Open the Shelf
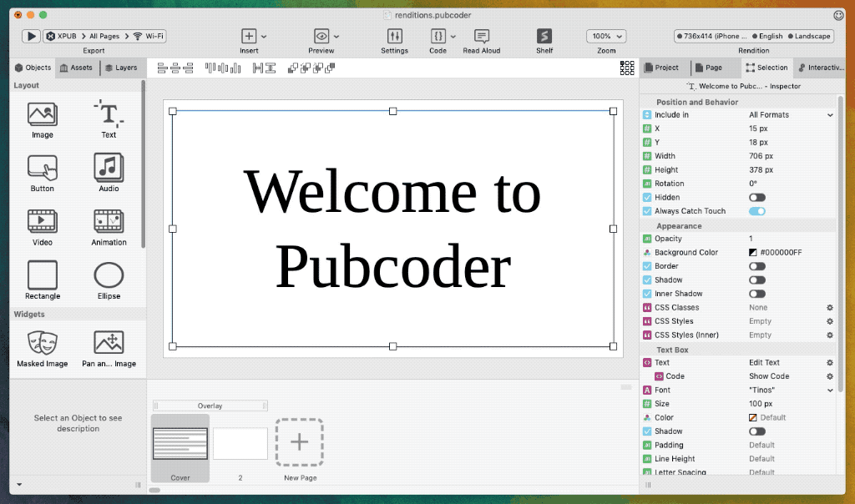 544,36
